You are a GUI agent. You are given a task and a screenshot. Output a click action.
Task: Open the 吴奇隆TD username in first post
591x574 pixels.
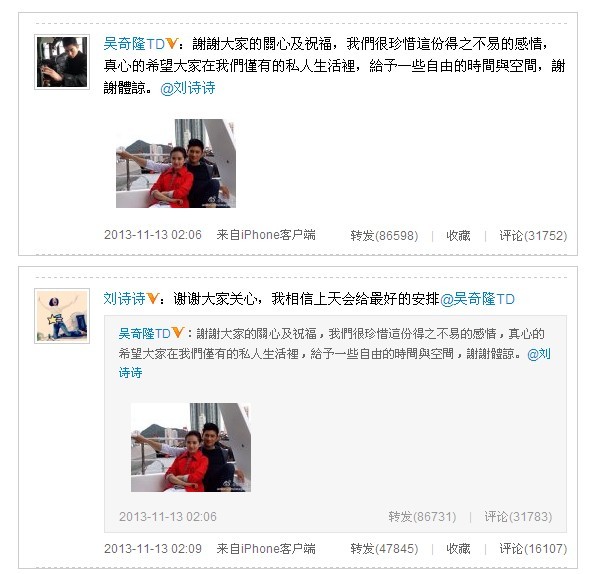134,44
